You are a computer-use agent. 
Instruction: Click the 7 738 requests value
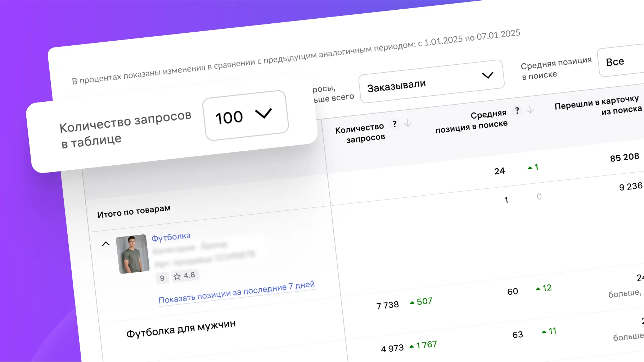pos(388,305)
